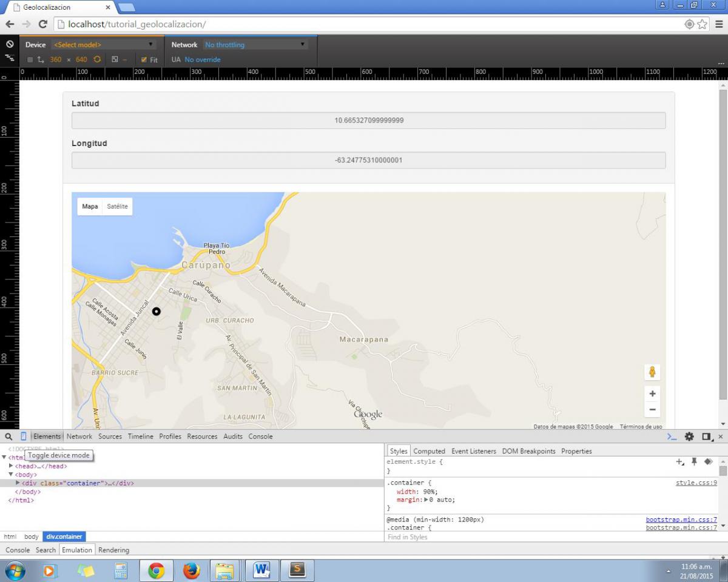
Task: Open the Audits panel tab
Action: pyautogui.click(x=233, y=436)
